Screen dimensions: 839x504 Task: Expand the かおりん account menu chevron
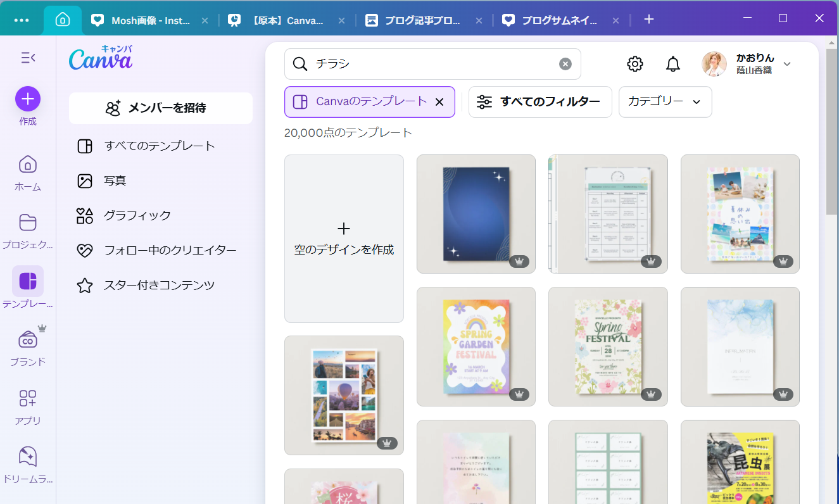click(x=787, y=64)
